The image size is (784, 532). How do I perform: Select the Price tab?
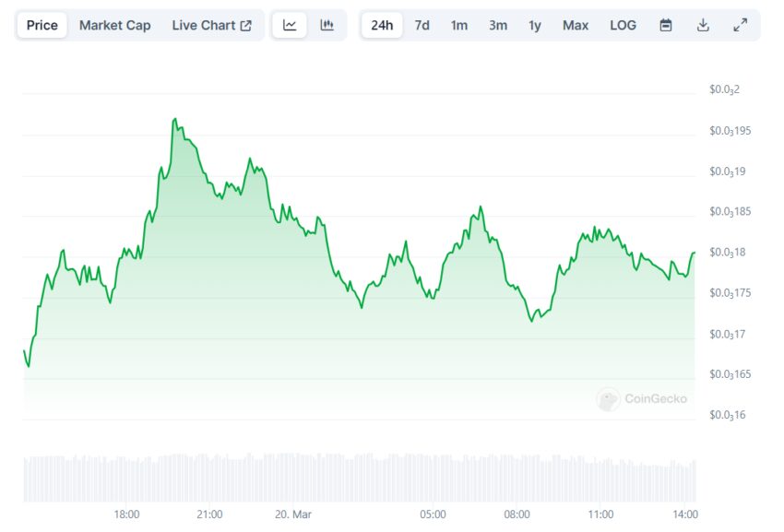tap(42, 25)
